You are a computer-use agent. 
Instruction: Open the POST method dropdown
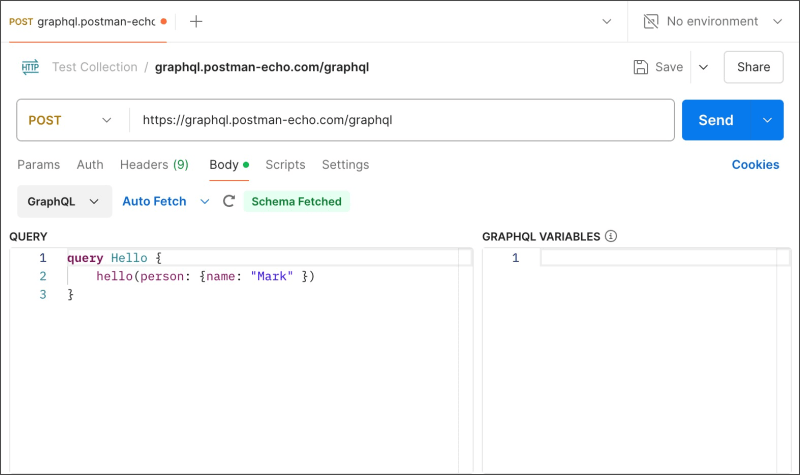tap(70, 120)
